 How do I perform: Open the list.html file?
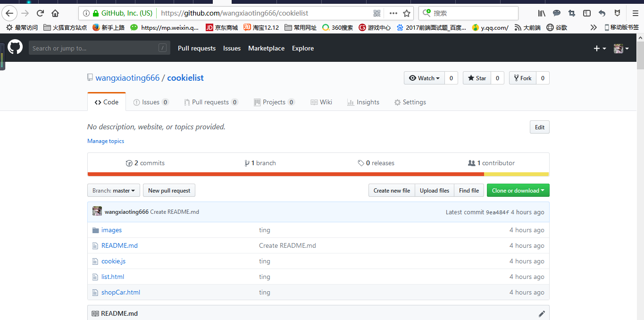113,277
